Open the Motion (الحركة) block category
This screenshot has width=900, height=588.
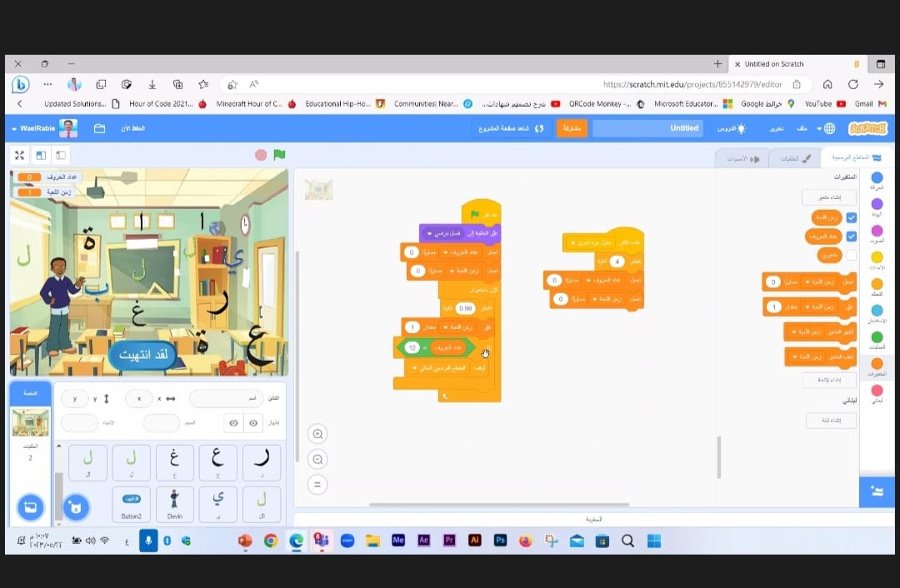pyautogui.click(x=877, y=180)
